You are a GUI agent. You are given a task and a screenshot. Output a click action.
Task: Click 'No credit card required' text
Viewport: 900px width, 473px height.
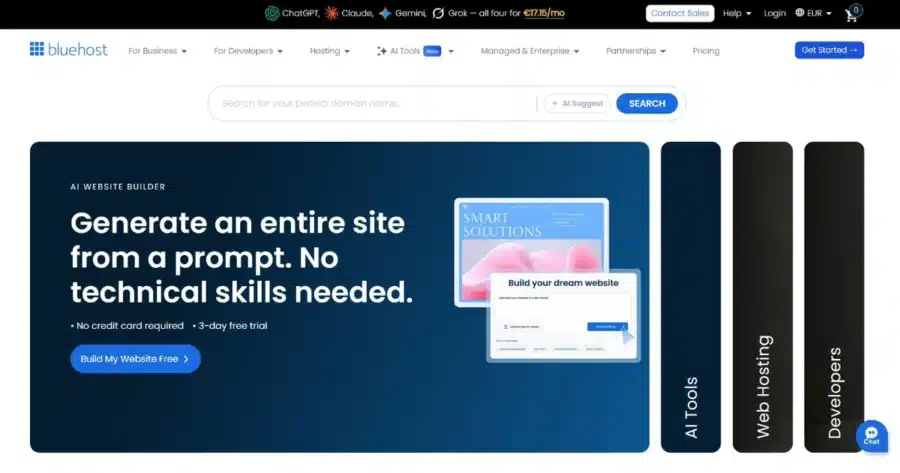[x=130, y=325]
